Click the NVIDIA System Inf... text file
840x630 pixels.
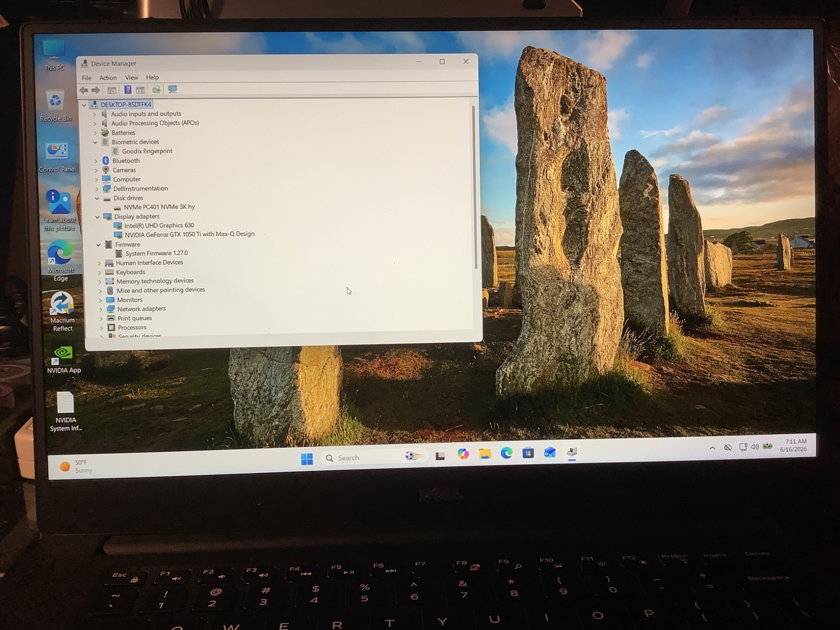coord(66,412)
